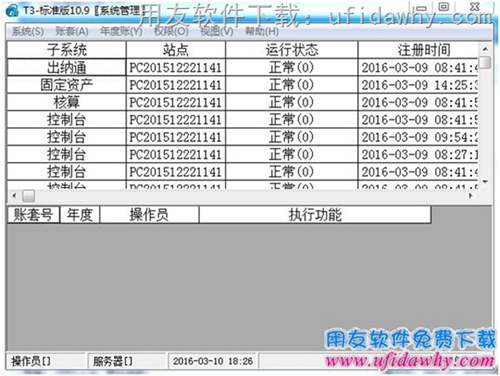The width and height of the screenshot is (500, 376).
Task: Click the 操作员[] status bar field
Action: coord(46,361)
